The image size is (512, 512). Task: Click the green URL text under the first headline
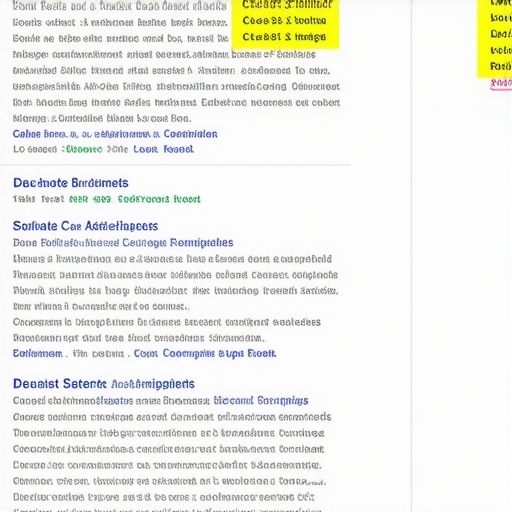pyautogui.click(x=135, y=199)
